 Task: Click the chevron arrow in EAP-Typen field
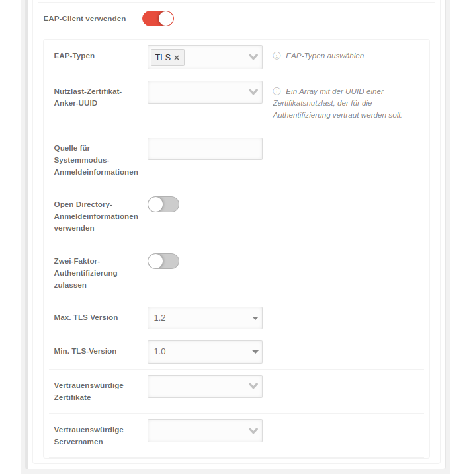(253, 57)
